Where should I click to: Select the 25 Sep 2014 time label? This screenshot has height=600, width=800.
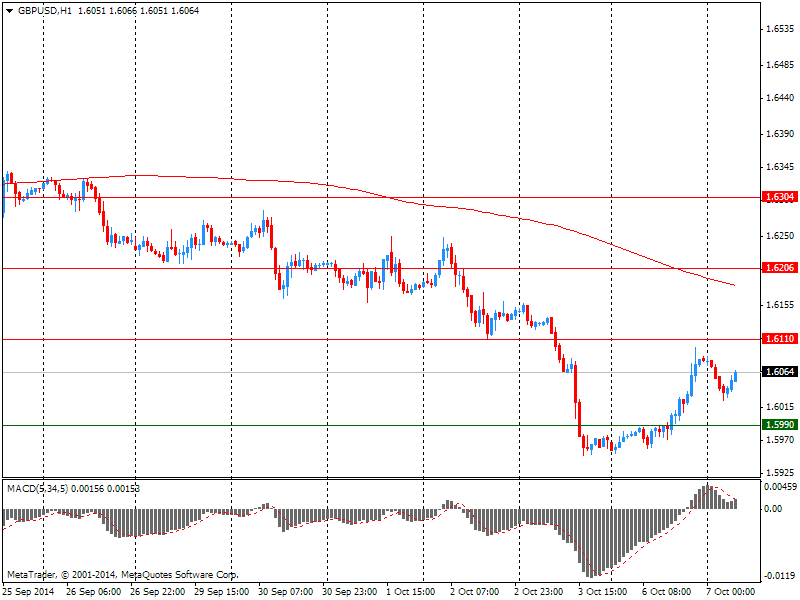tap(29, 592)
